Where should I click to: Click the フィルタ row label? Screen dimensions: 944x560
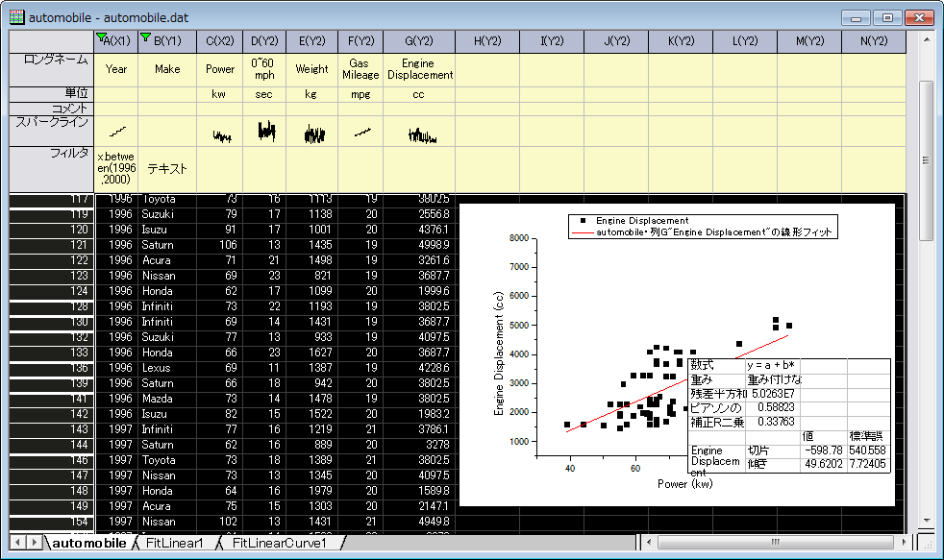(x=52, y=169)
